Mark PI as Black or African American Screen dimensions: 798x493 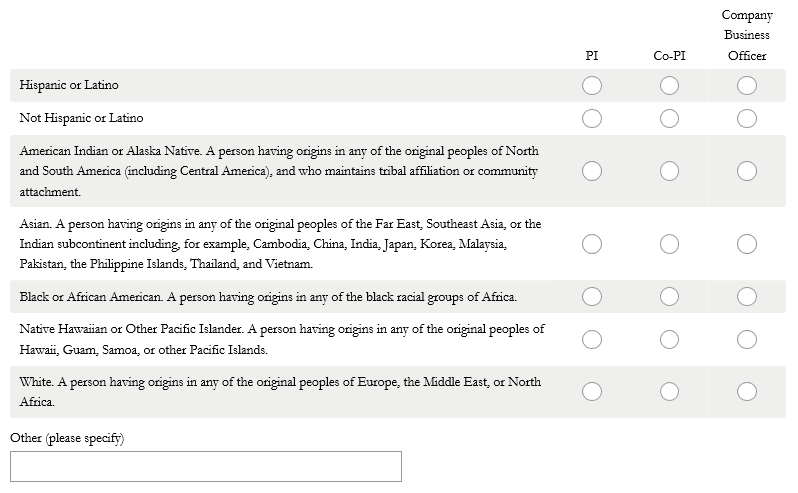pos(592,296)
